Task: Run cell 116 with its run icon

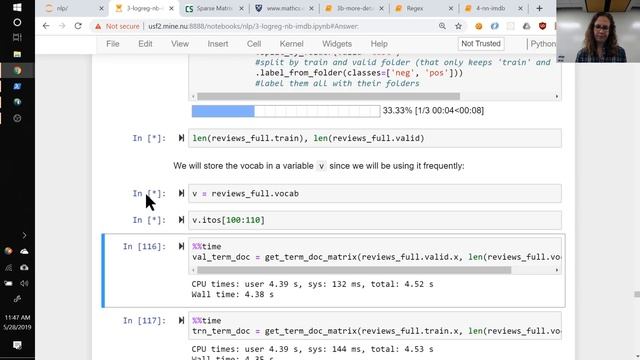Action: (181, 247)
